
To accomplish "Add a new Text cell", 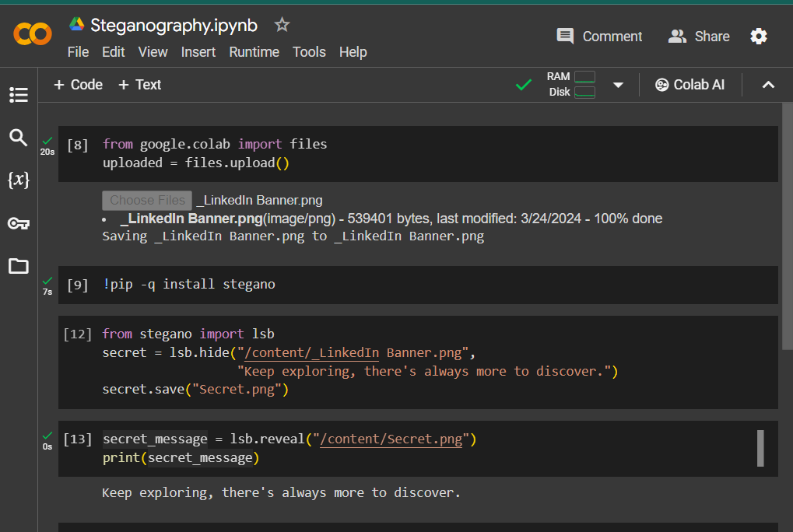I will [139, 85].
